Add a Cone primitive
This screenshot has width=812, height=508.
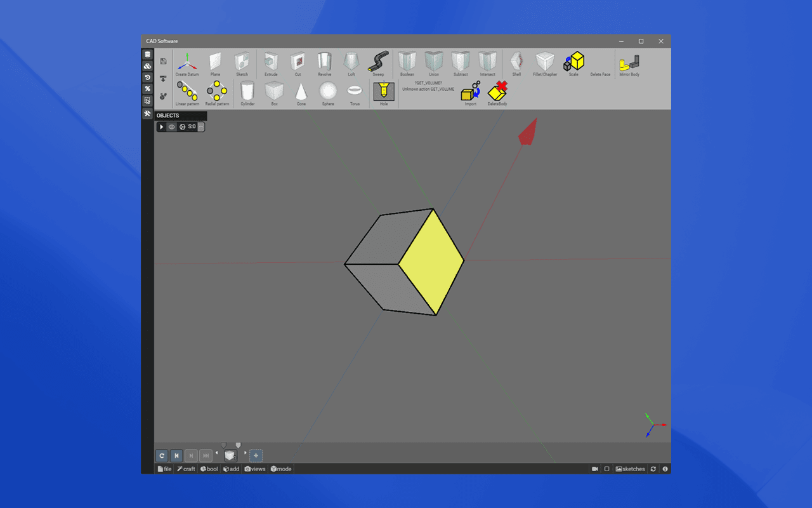(x=301, y=93)
